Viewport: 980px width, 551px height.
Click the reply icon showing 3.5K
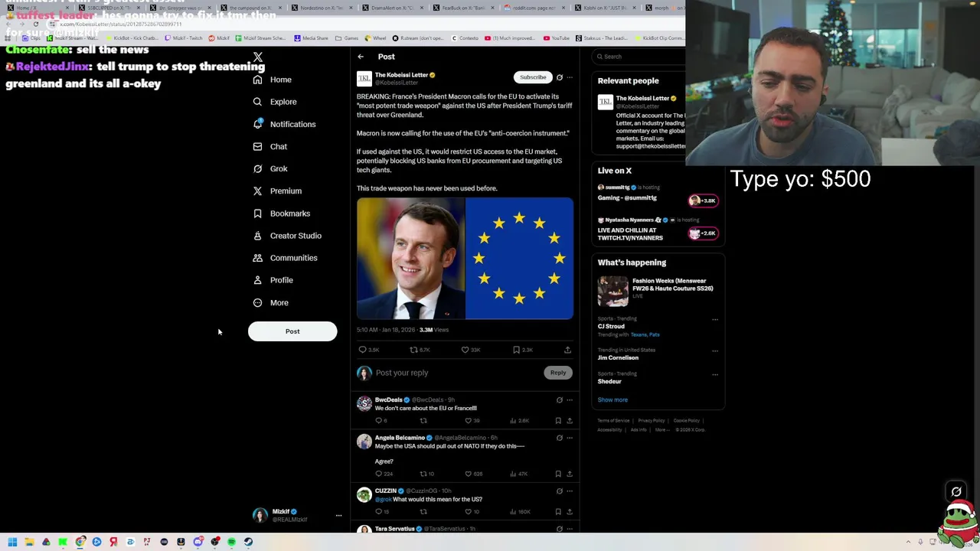(364, 350)
